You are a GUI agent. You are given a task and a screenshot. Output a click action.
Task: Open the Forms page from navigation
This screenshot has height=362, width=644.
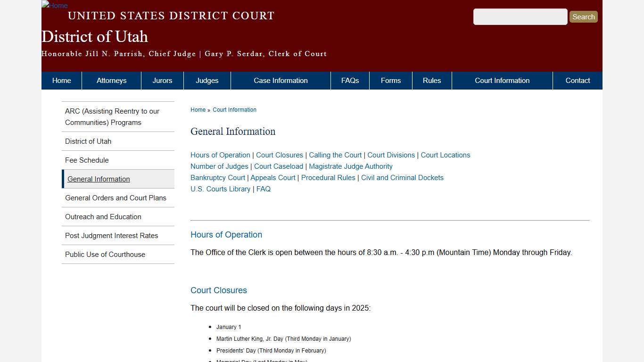click(390, 80)
